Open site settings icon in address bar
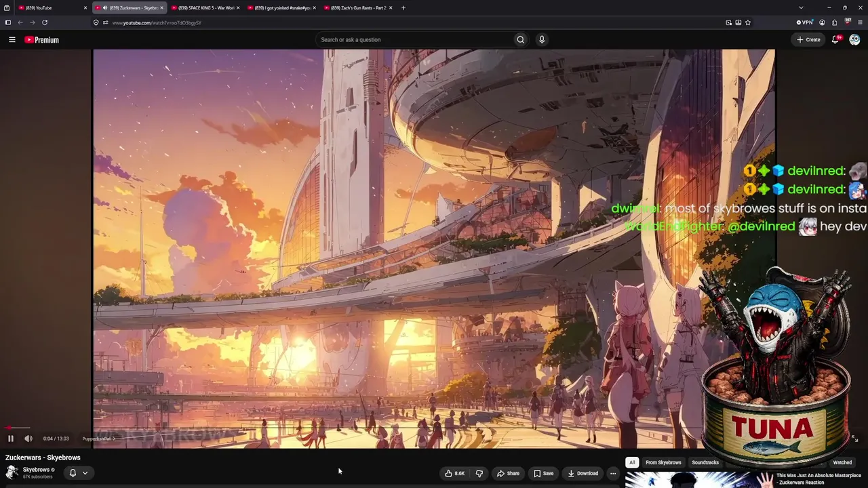This screenshot has height=488, width=868. point(105,22)
